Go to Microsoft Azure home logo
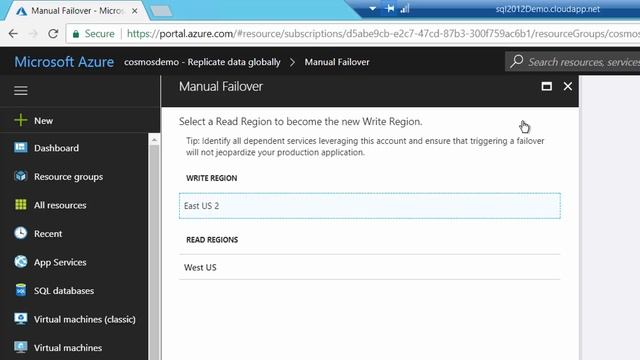 [x=64, y=62]
